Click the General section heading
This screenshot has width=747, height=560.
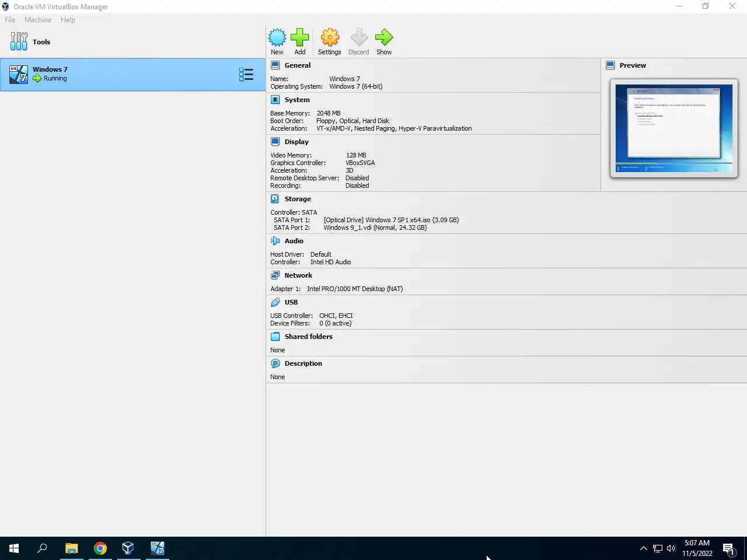[x=298, y=65]
